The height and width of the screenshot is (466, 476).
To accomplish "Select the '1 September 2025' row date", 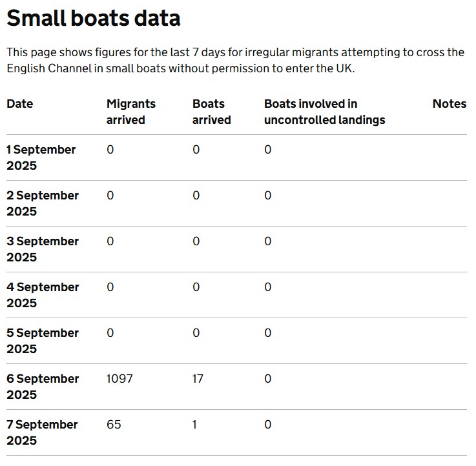I will pyautogui.click(x=41, y=157).
